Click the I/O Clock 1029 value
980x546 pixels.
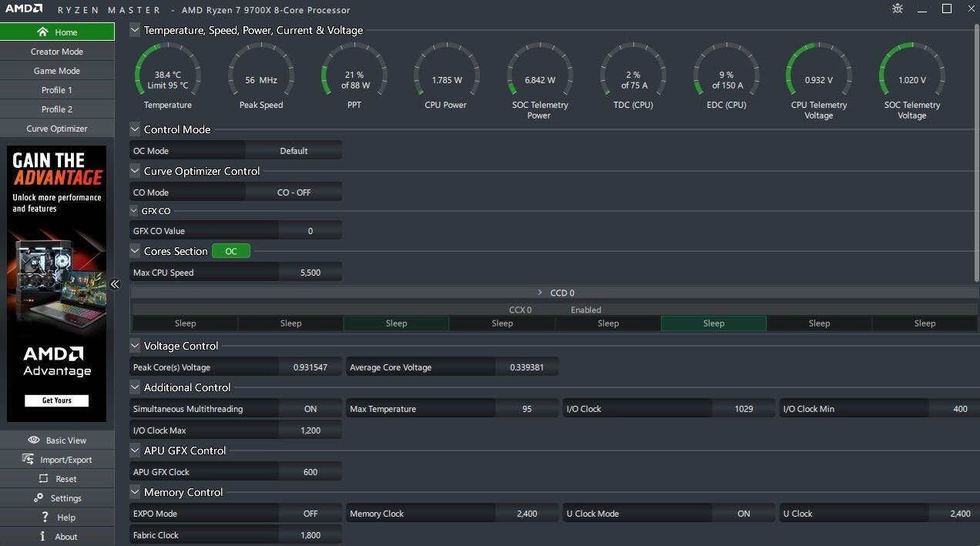coord(743,409)
